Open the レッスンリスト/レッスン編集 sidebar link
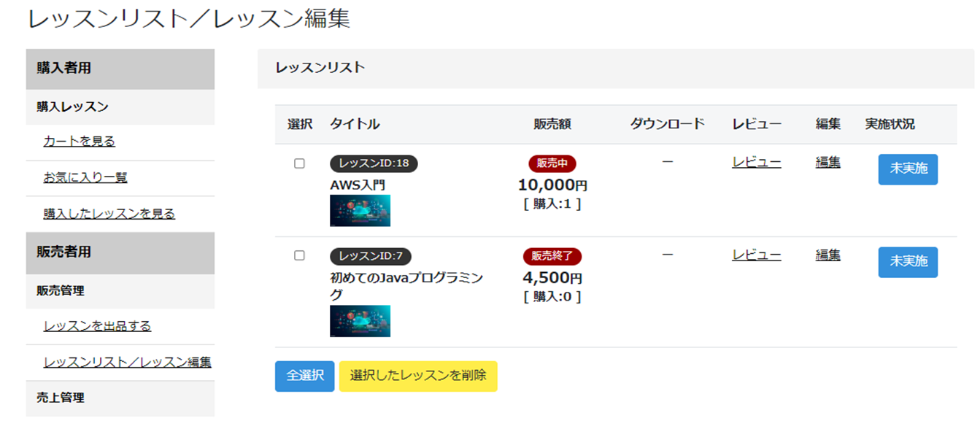 click(x=128, y=362)
